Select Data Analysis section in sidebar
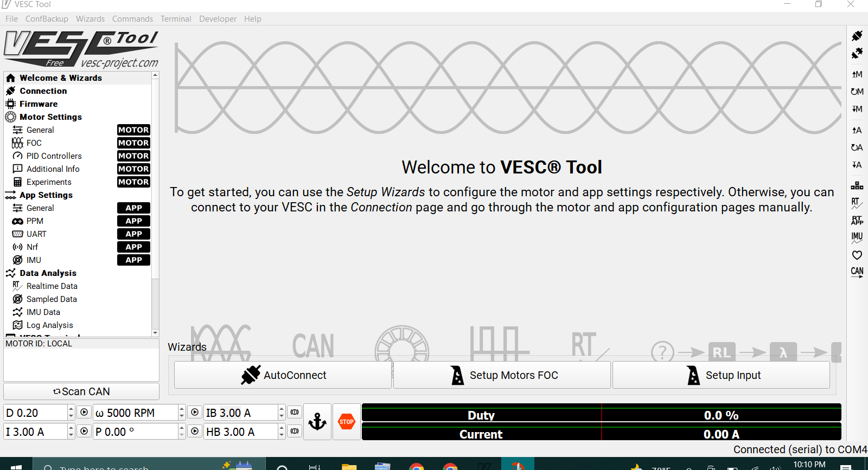This screenshot has width=868, height=470. click(x=78, y=273)
